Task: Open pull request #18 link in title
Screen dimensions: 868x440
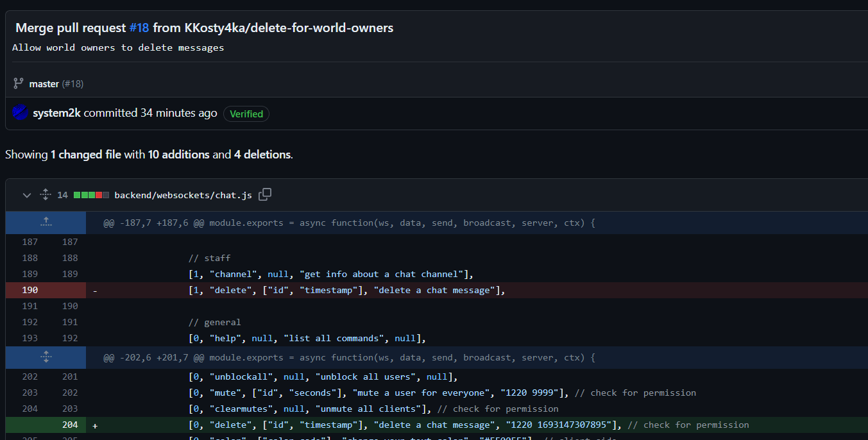Action: pos(139,28)
